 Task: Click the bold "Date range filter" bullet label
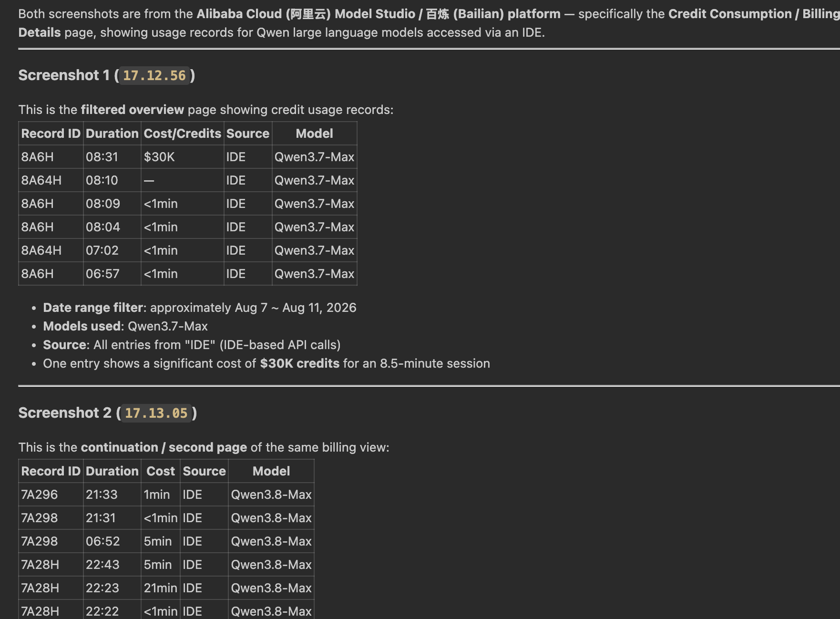93,308
